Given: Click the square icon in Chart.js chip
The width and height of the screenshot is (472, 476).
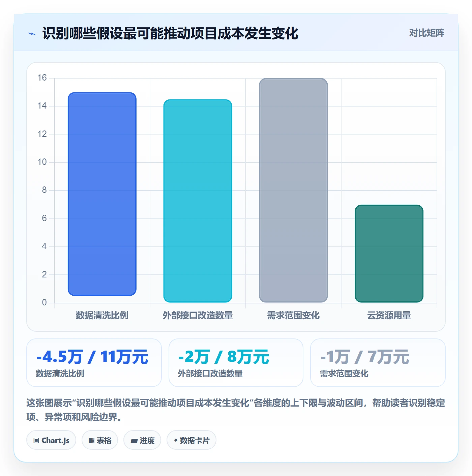Looking at the screenshot, I should [x=36, y=440].
